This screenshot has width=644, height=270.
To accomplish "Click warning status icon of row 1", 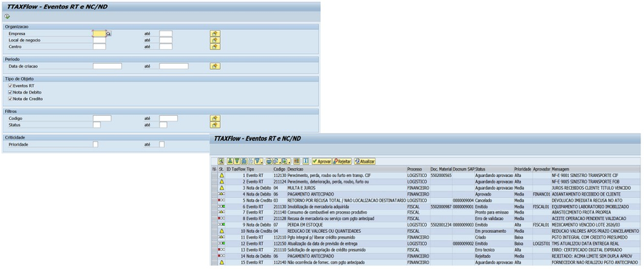I will click(221, 175).
